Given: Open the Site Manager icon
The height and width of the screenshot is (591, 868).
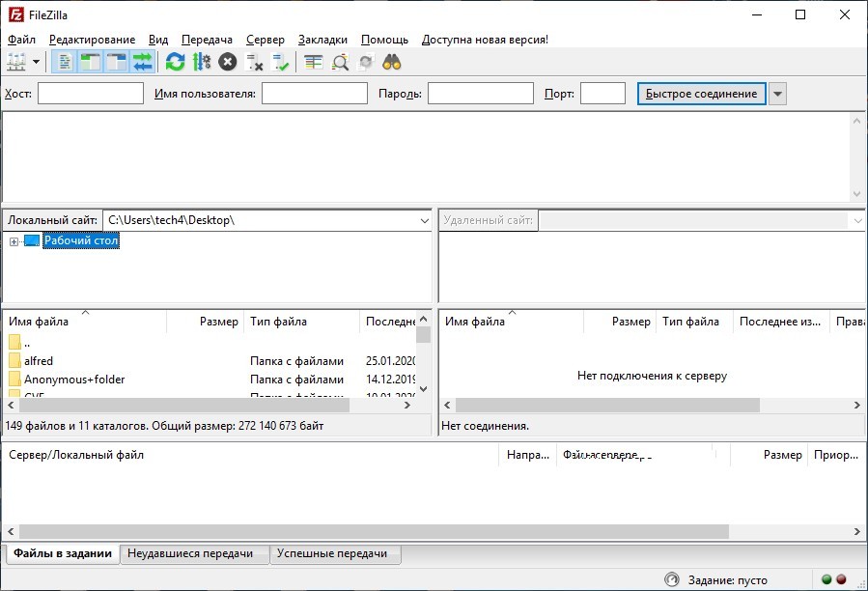Looking at the screenshot, I should point(16,62).
